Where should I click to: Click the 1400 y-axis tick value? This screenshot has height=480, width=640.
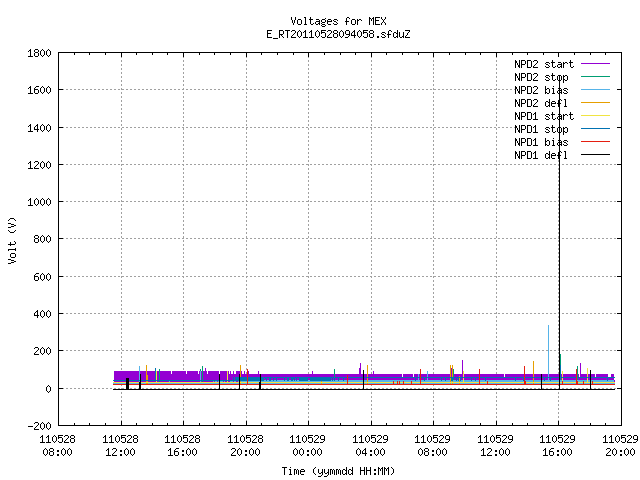[39, 128]
